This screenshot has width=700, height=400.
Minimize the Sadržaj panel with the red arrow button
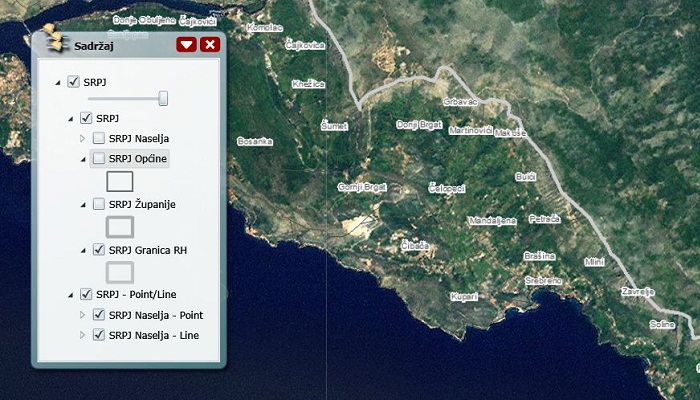coord(186,45)
